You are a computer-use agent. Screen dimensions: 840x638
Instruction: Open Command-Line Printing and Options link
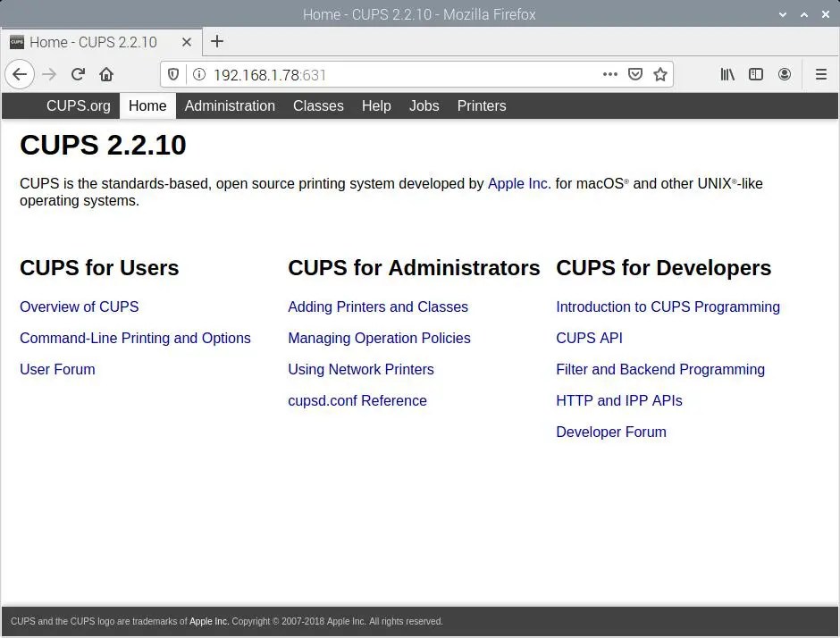pos(135,338)
